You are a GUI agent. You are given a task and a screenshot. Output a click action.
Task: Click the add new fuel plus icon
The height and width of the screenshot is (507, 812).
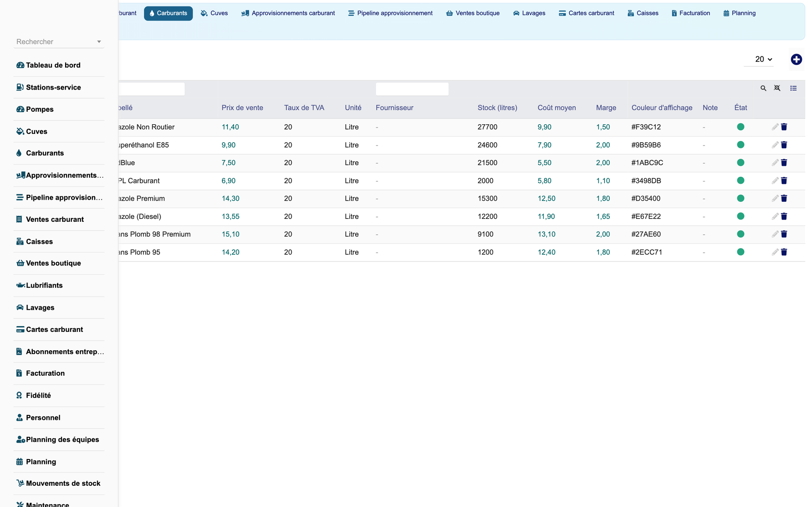796,59
